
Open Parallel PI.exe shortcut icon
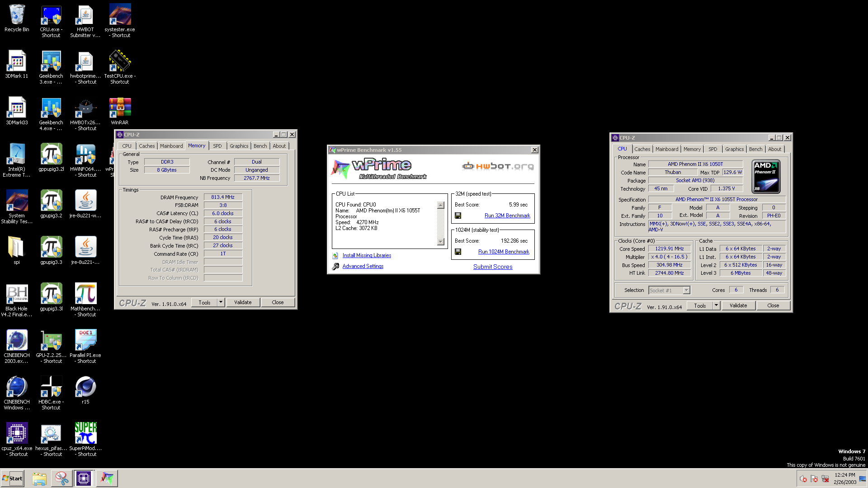(x=85, y=347)
